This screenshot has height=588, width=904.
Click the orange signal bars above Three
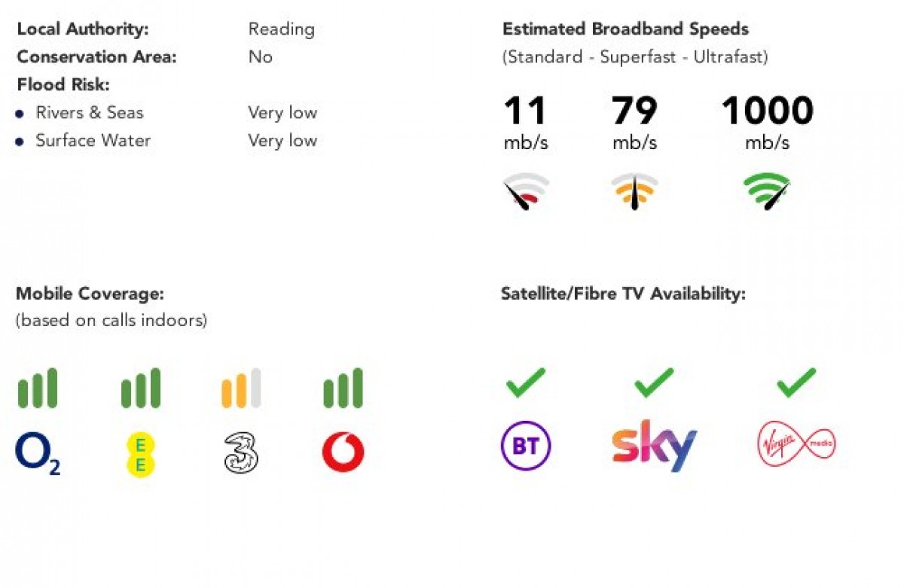(x=241, y=388)
